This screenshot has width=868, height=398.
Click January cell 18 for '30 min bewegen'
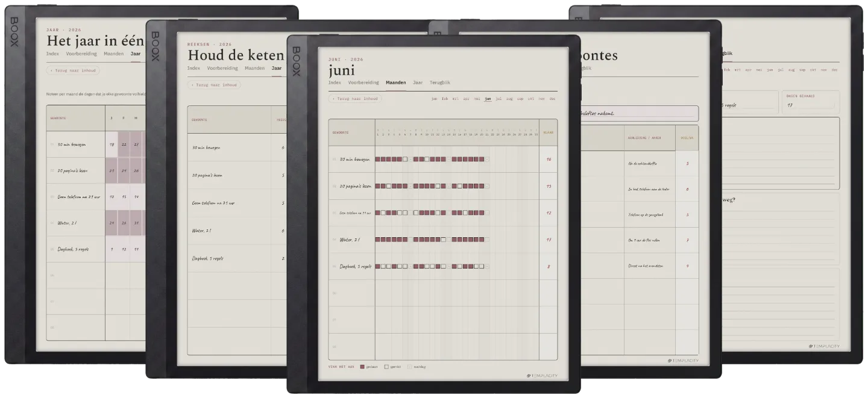click(112, 145)
